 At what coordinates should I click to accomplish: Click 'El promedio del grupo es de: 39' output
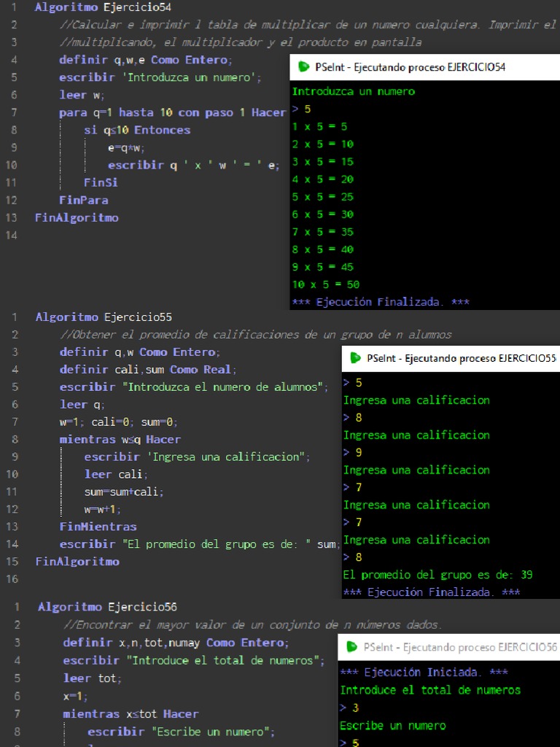point(437,575)
